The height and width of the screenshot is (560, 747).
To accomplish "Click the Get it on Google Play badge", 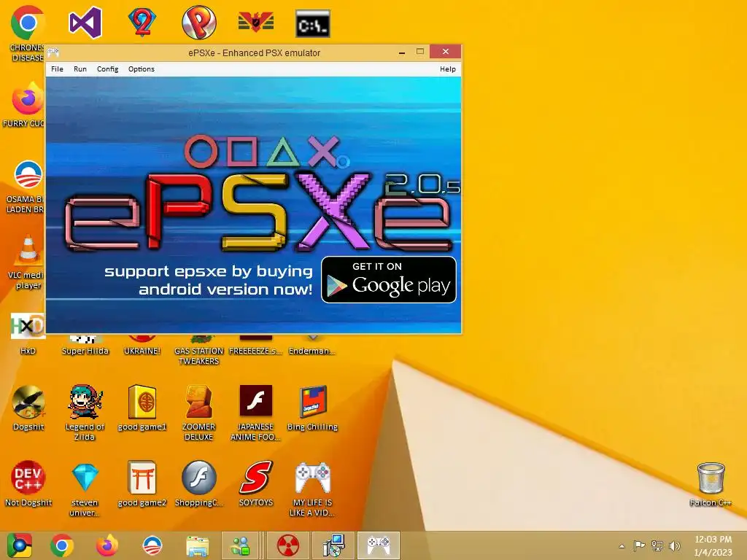I will (x=389, y=279).
